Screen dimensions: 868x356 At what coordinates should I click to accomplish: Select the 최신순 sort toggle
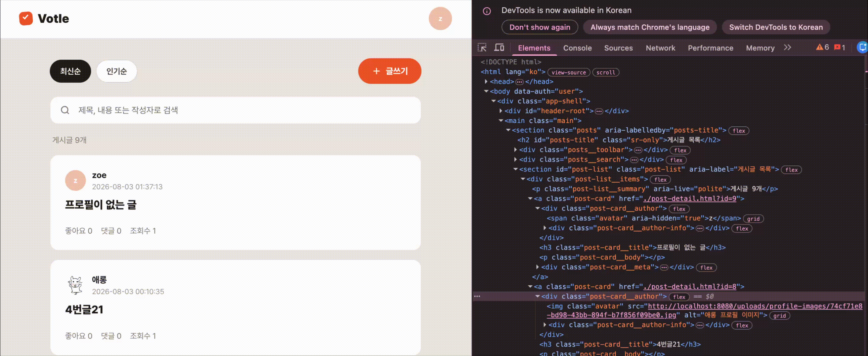70,71
